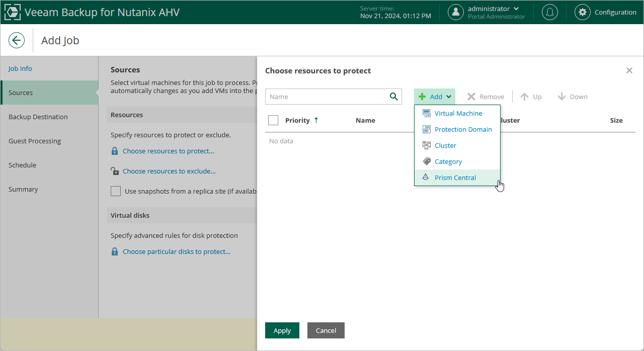
Task: Click the Cancel button
Action: 326,330
